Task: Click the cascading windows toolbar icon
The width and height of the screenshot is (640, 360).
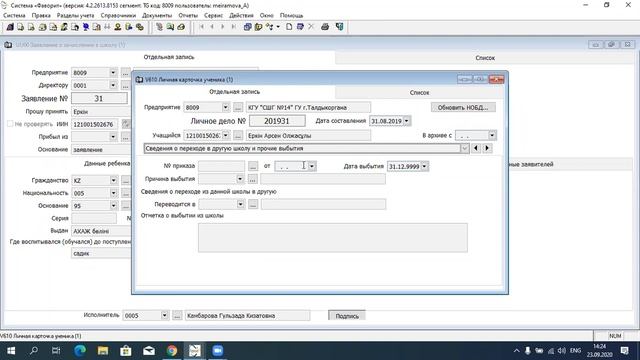Action: coord(247,27)
